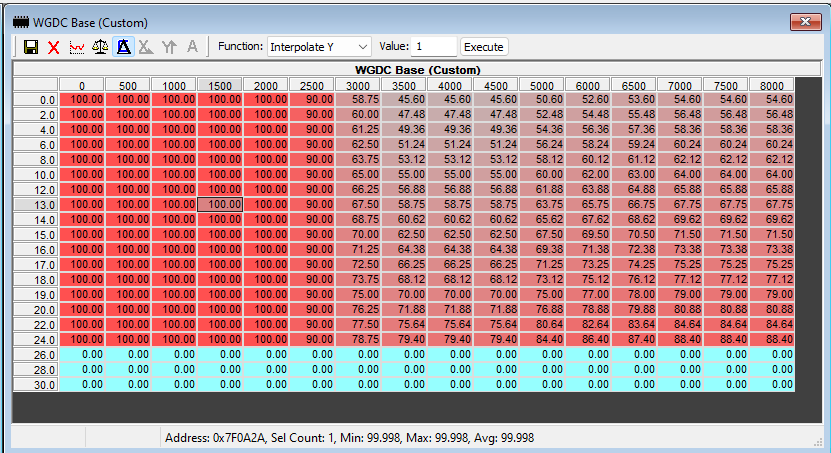This screenshot has width=831, height=453.
Task: Select the 1500 column header
Action: (220, 85)
